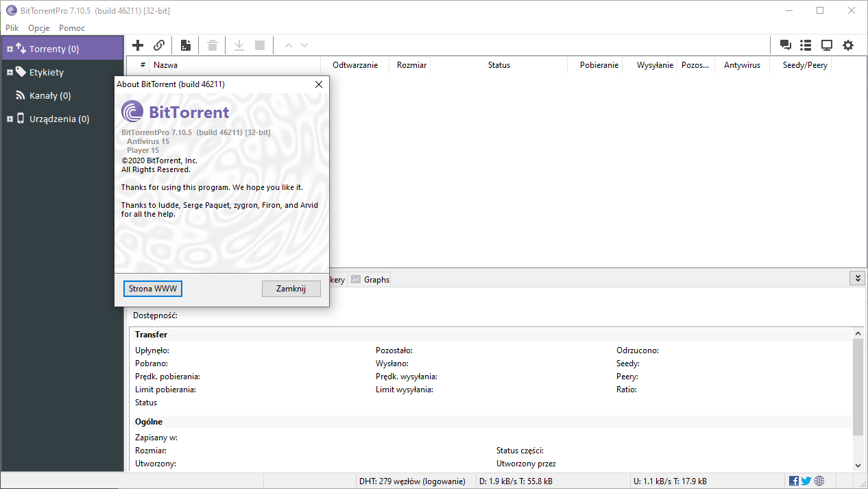Sort by the Wysyłanie column header
868x489 pixels.
coord(650,65)
